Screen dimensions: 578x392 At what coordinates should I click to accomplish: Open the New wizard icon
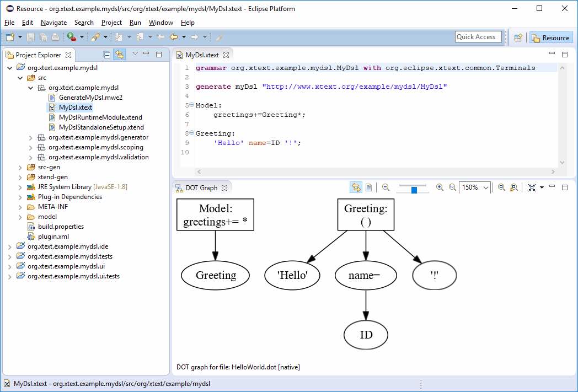coord(9,37)
